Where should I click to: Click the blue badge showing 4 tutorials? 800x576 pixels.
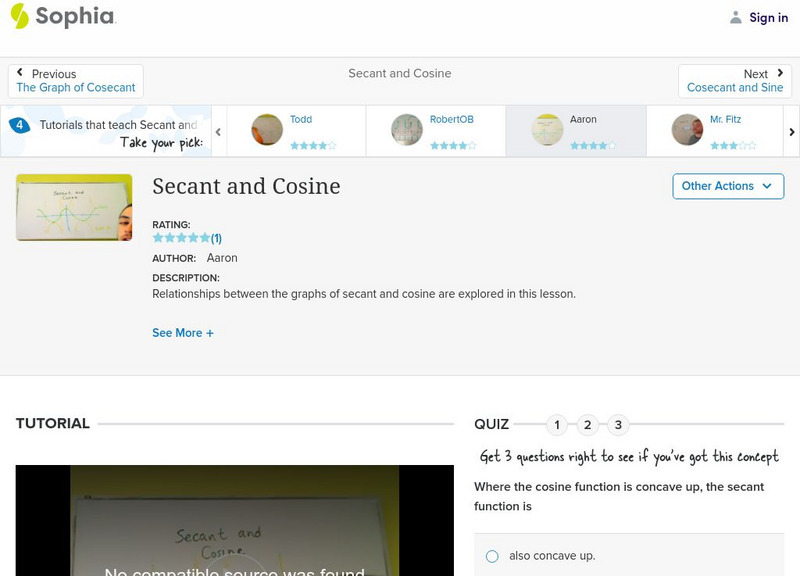tap(19, 125)
